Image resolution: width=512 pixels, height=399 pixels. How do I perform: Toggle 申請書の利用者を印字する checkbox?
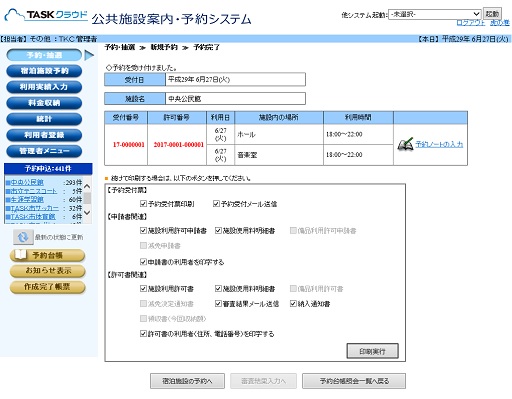click(143, 262)
